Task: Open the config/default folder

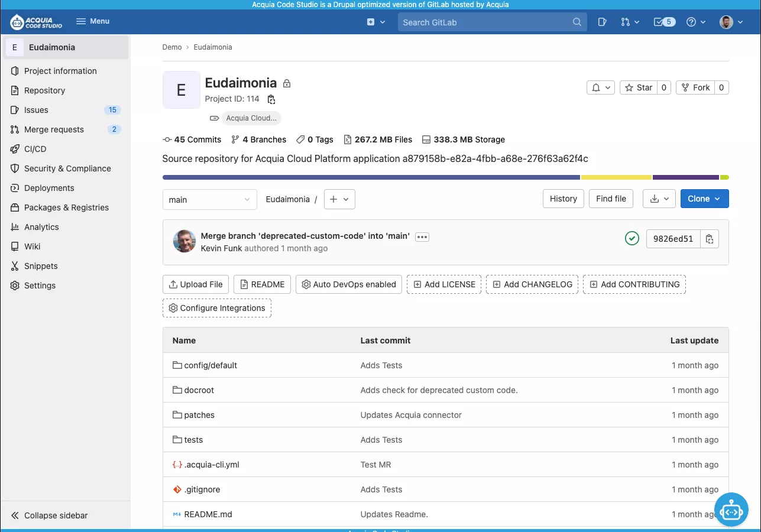Action: click(x=211, y=365)
